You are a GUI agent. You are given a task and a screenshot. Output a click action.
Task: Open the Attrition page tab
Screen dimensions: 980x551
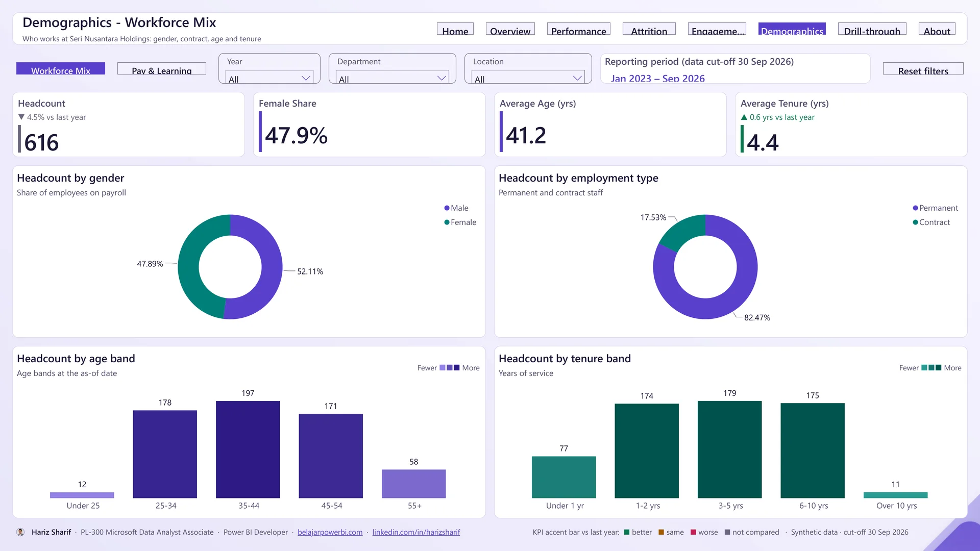(649, 29)
